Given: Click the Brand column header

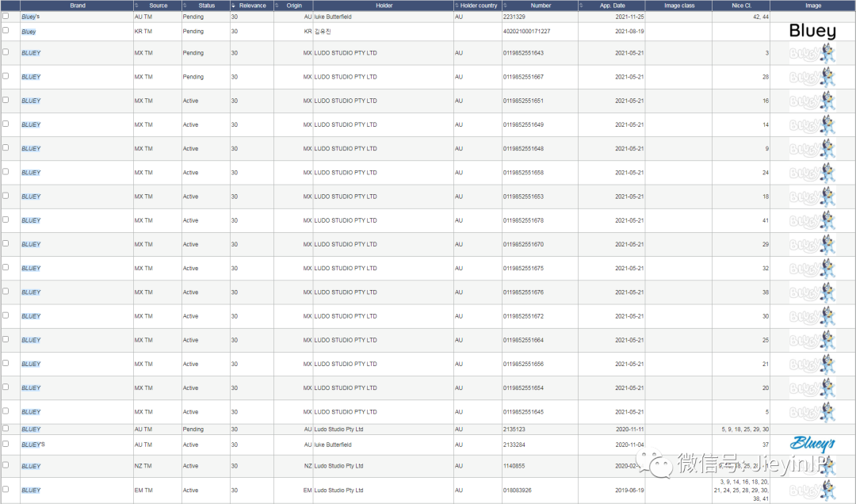Looking at the screenshot, I should (78, 6).
